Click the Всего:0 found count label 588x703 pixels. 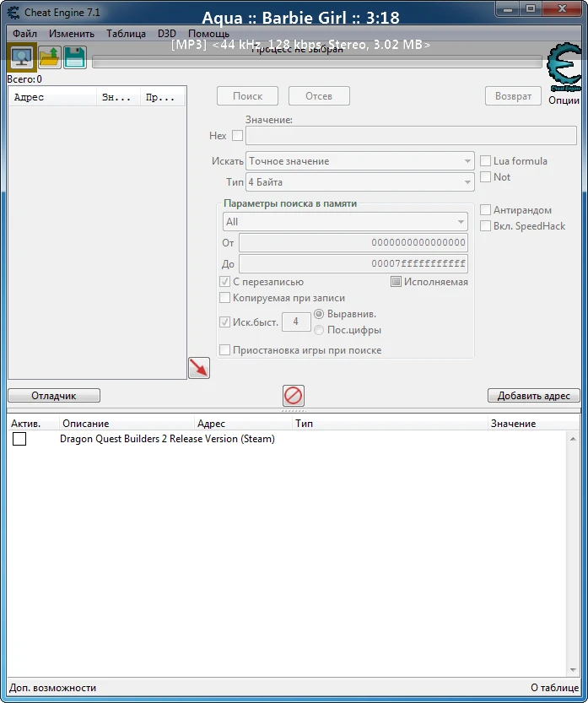coord(24,79)
